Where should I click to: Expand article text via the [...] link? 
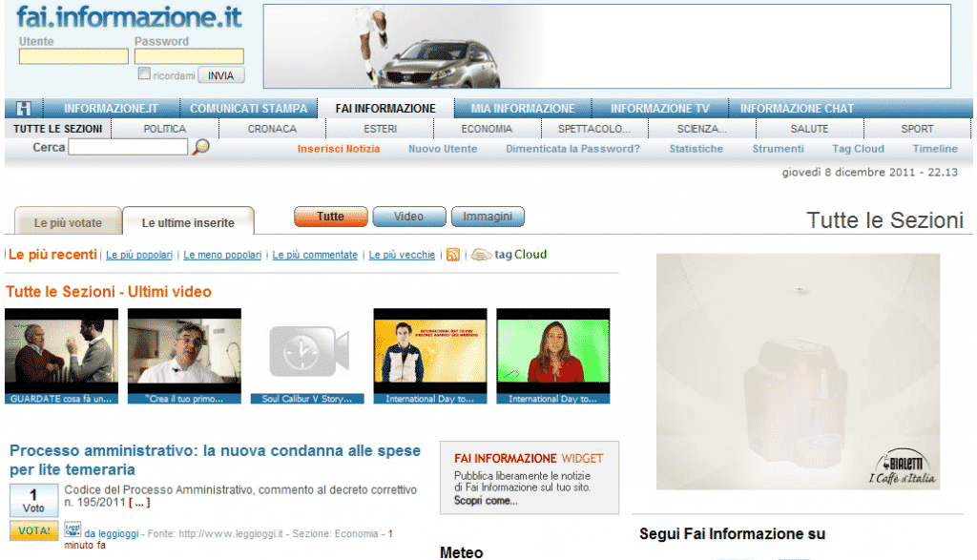(139, 502)
